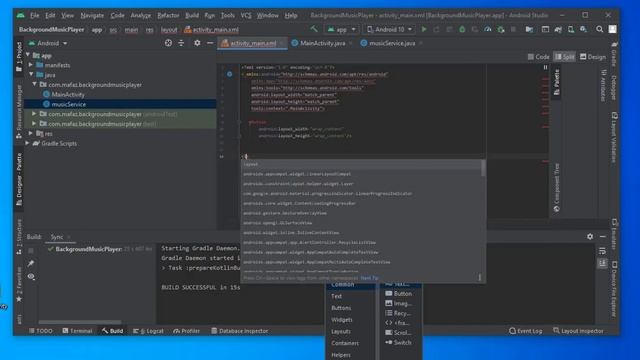Screen dimensions: 640x360
Task: Open the Refactor menu
Action: click(x=168, y=16)
